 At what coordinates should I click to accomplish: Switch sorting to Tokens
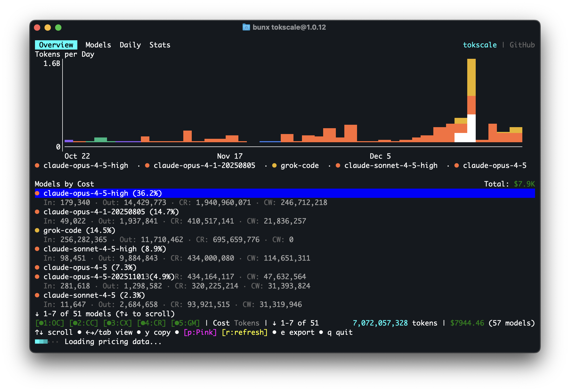[247, 323]
